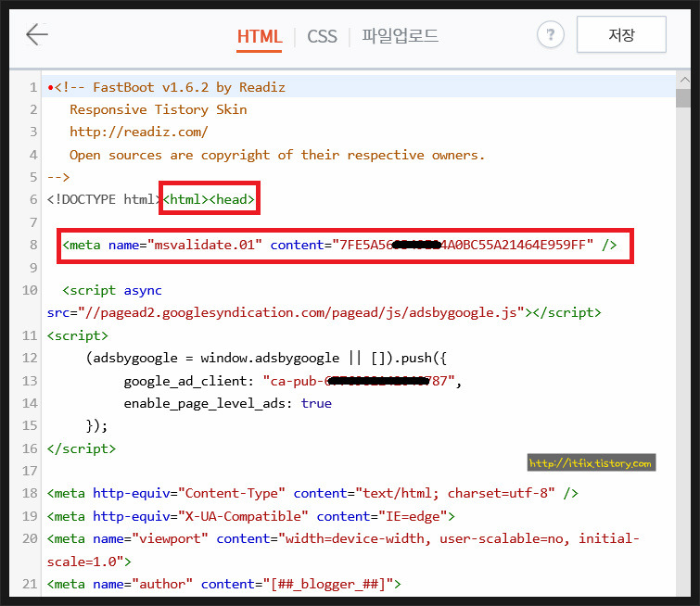Click the msvalidate content attribute value
Screen dimensions: 700x606
[463, 245]
